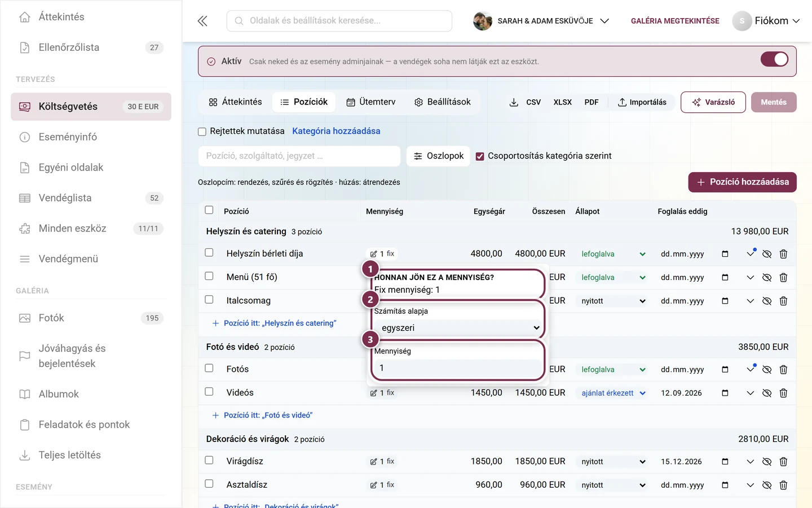
Task: Delete the Virágdísz position
Action: [x=783, y=462]
